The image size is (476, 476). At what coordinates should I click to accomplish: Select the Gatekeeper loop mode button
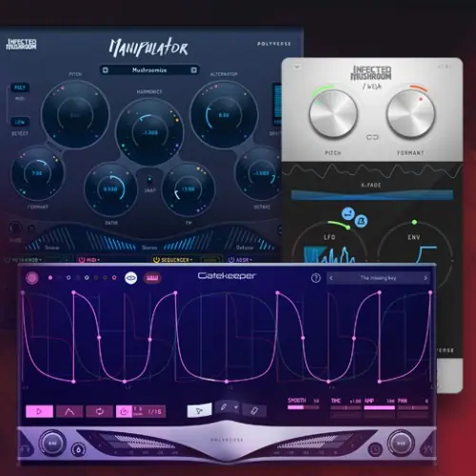coord(100,411)
